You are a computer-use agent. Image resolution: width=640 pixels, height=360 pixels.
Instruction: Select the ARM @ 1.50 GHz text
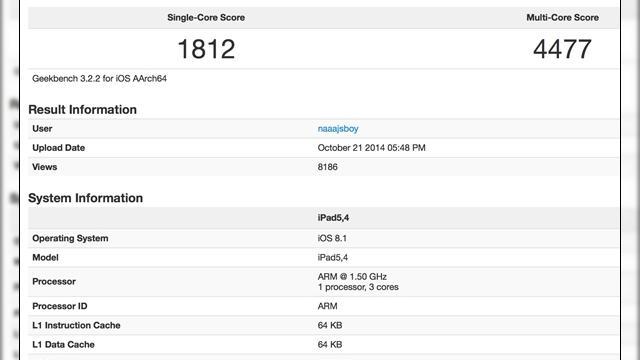tap(352, 277)
